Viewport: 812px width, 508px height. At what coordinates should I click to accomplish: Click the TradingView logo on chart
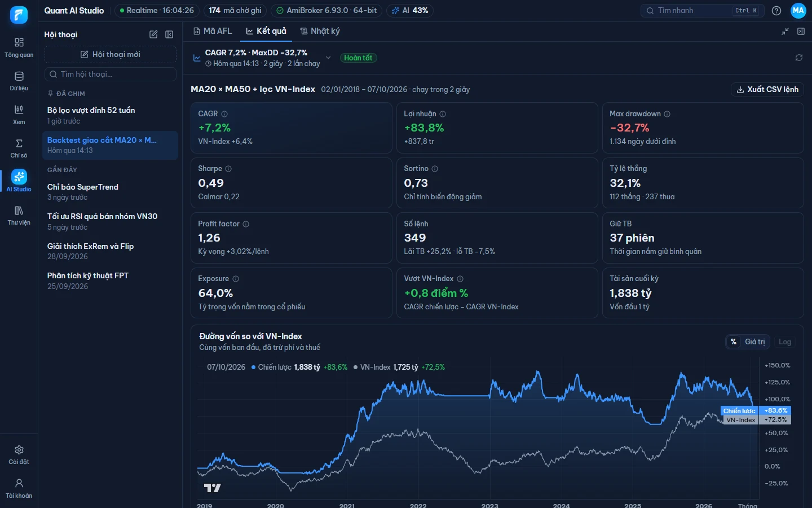pos(212,488)
